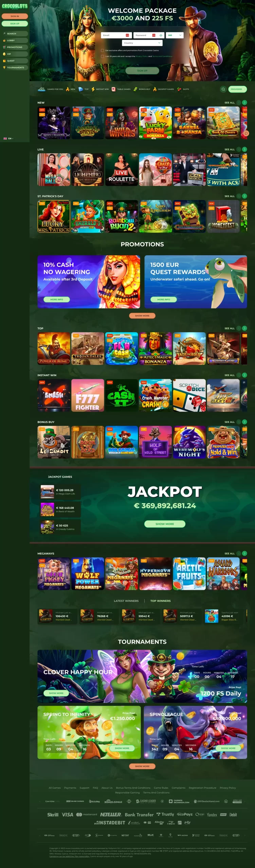The height and width of the screenshot is (868, 255).
Task: Tick the exclusive offers checkbox
Action: tap(103, 50)
